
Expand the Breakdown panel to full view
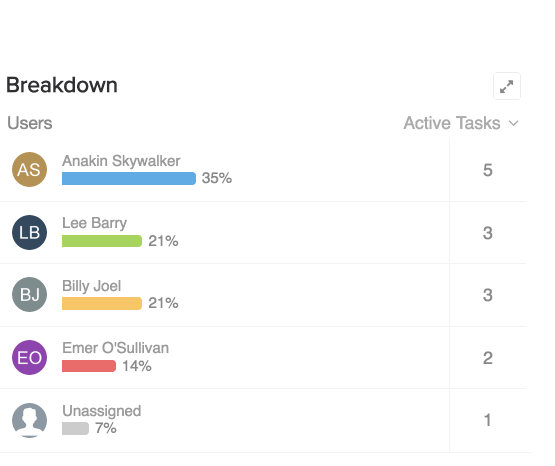click(507, 86)
